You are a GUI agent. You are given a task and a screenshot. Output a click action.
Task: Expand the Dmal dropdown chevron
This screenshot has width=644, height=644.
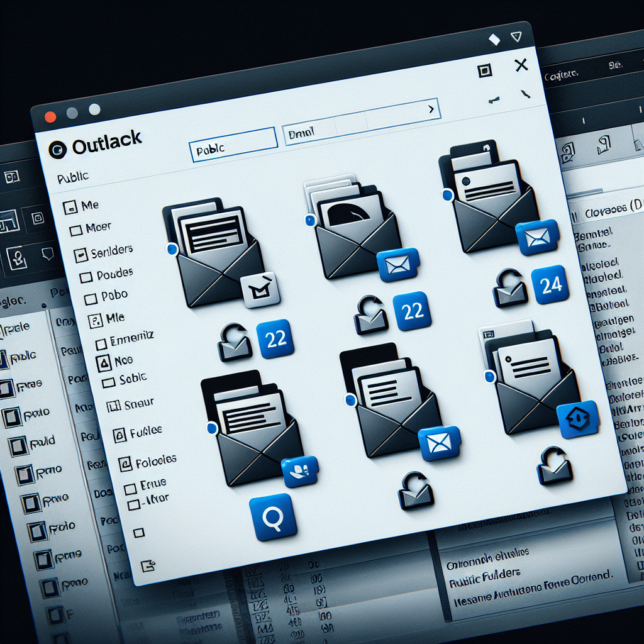431,109
